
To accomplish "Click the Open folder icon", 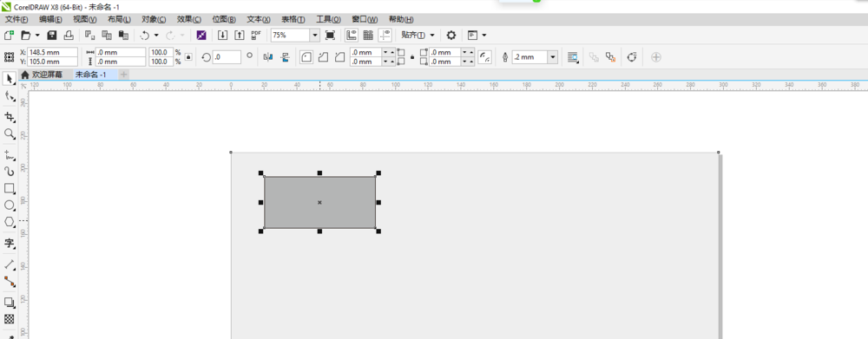I will [x=25, y=35].
